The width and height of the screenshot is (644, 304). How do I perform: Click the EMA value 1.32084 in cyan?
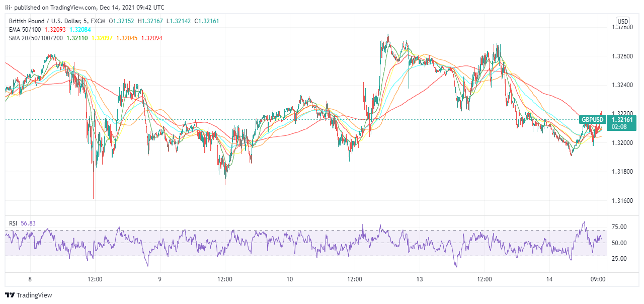click(80, 30)
